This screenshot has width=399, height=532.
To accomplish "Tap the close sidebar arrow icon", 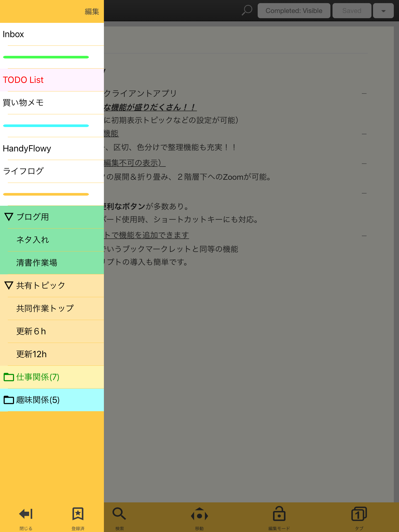I will point(26,514).
